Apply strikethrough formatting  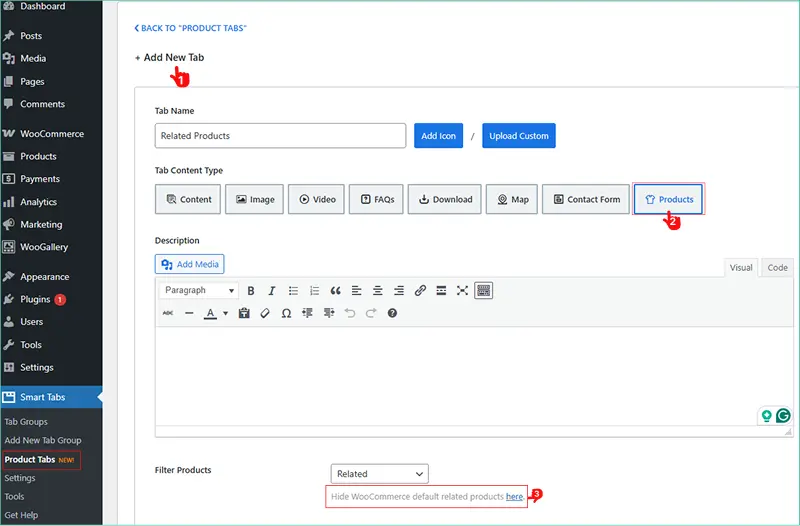point(168,313)
